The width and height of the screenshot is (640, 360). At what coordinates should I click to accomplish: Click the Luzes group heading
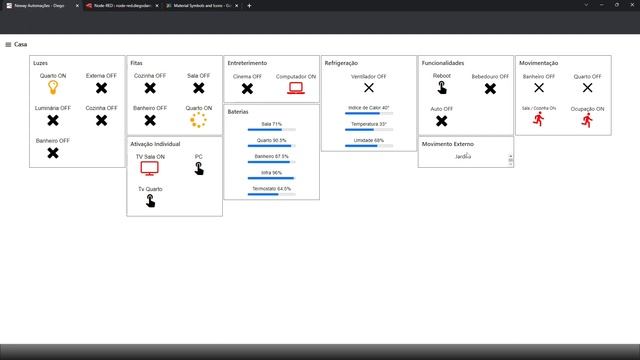click(40, 63)
